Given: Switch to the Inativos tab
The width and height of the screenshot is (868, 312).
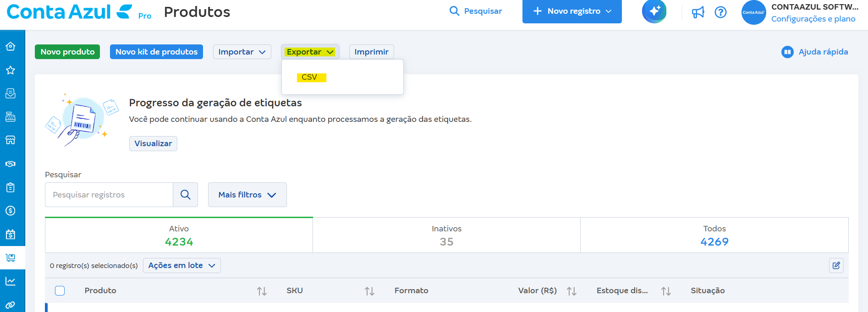Looking at the screenshot, I should point(447,235).
